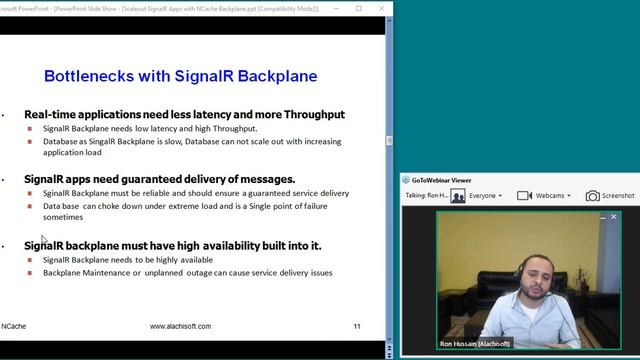Click bullet 'SignalR Backplane needs to be highly available'
Image resolution: width=640 pixels, height=360 pixels.
click(128, 260)
